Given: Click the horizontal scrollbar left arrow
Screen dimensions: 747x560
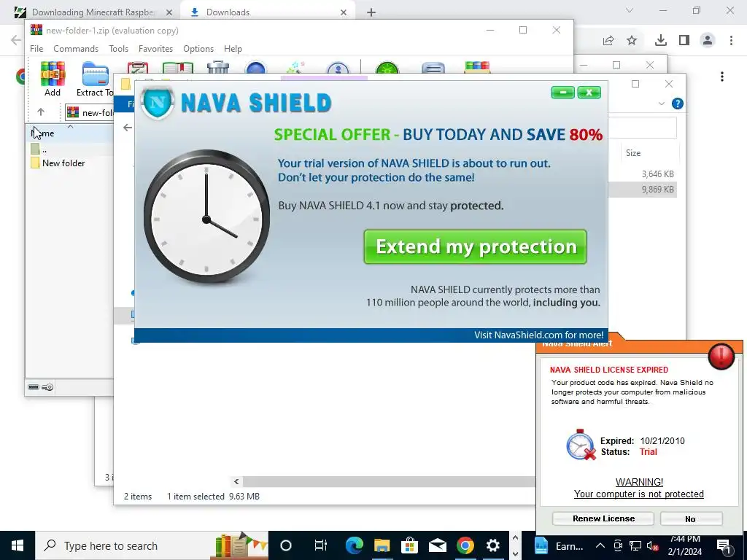Looking at the screenshot, I should 236,482.
